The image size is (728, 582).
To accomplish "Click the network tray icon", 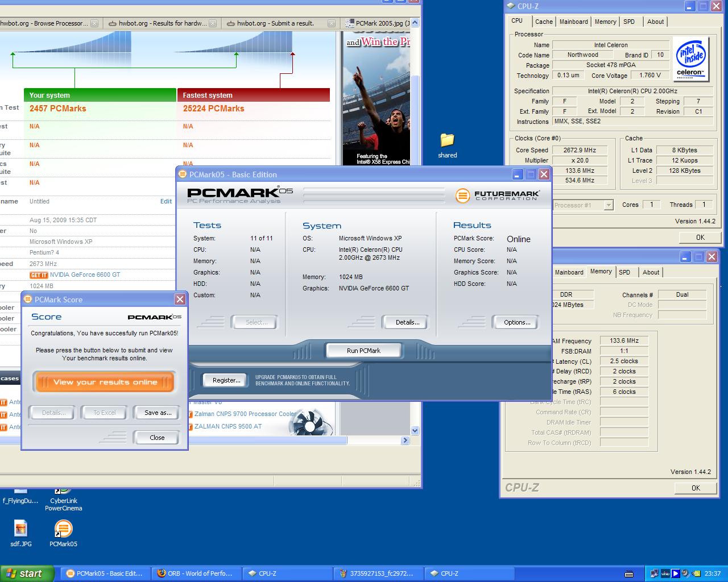I will coord(655,573).
